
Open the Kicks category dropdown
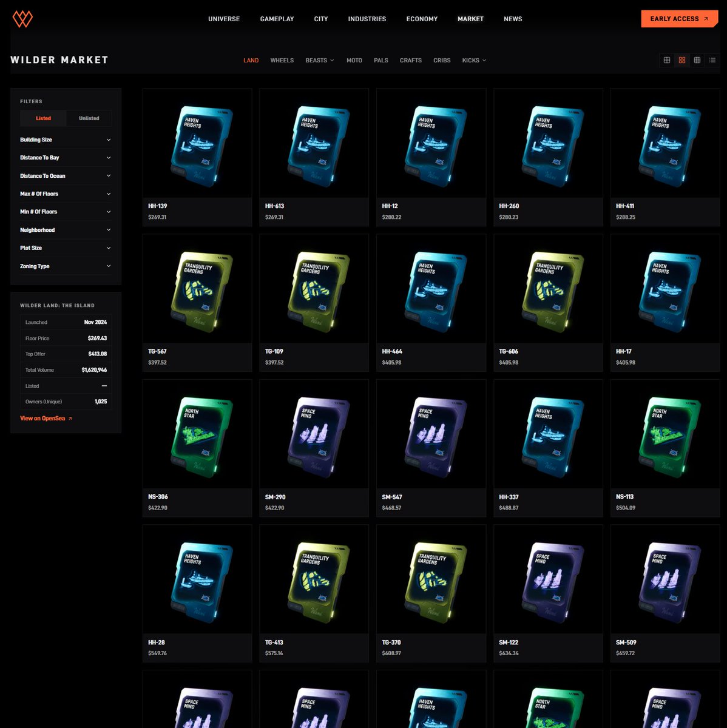tap(474, 60)
